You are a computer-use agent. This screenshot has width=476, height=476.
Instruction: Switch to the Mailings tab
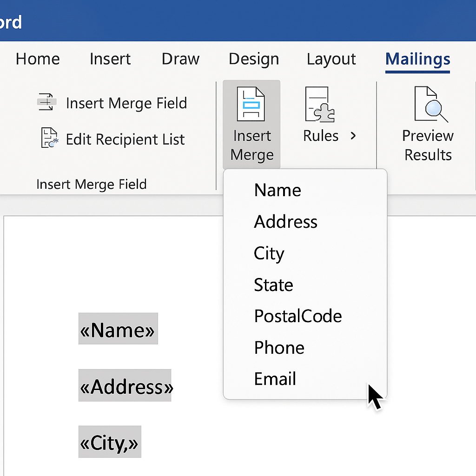coord(417,59)
